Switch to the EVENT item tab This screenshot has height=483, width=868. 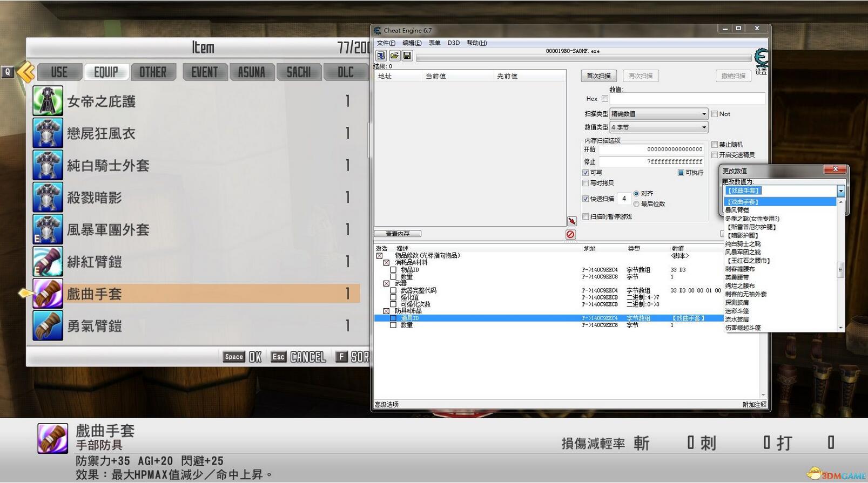point(204,72)
